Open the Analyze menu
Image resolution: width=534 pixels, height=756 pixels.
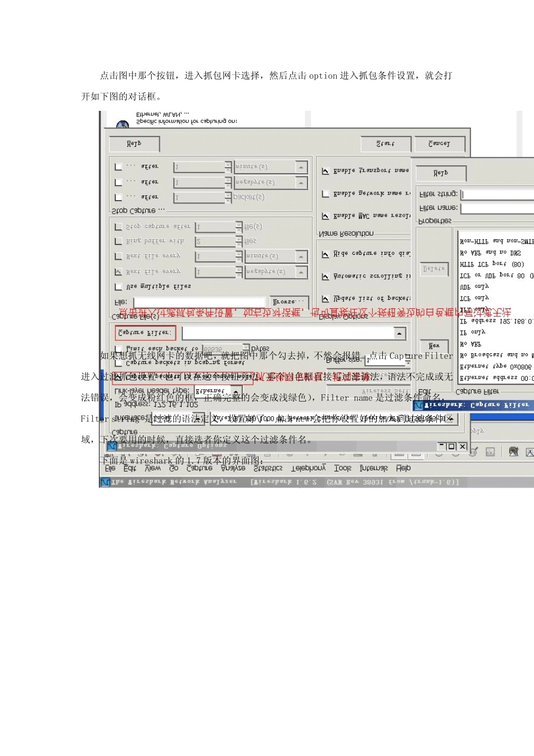pyautogui.click(x=233, y=469)
